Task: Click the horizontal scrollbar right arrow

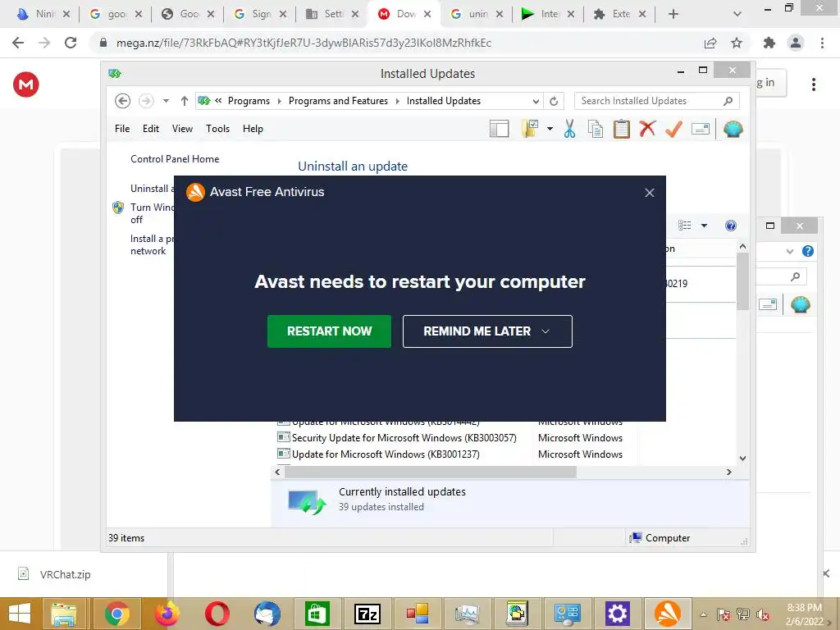Action: (x=728, y=472)
